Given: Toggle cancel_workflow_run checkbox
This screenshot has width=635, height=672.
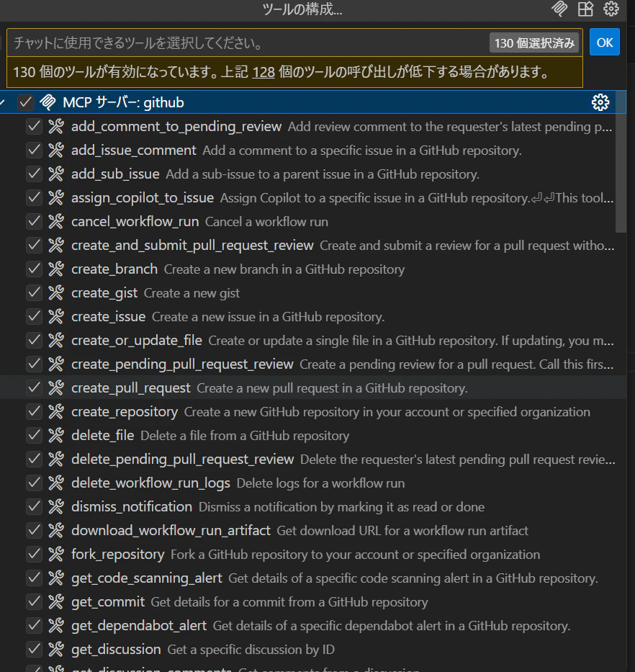Looking at the screenshot, I should [34, 222].
